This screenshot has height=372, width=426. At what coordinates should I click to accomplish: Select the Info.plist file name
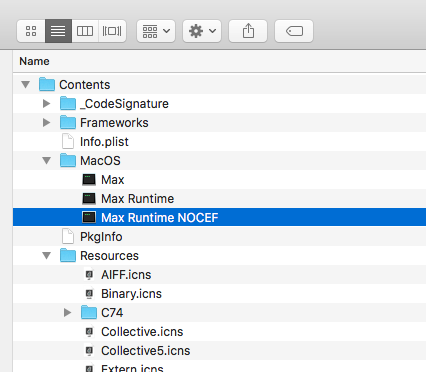coord(104,142)
